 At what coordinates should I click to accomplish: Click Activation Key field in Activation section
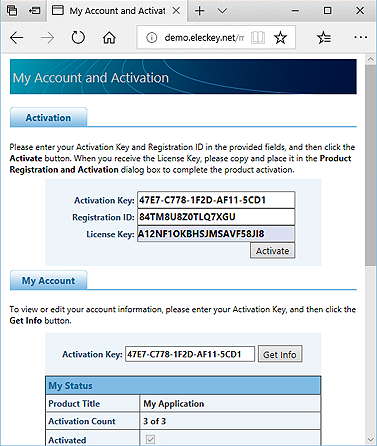tap(216, 200)
